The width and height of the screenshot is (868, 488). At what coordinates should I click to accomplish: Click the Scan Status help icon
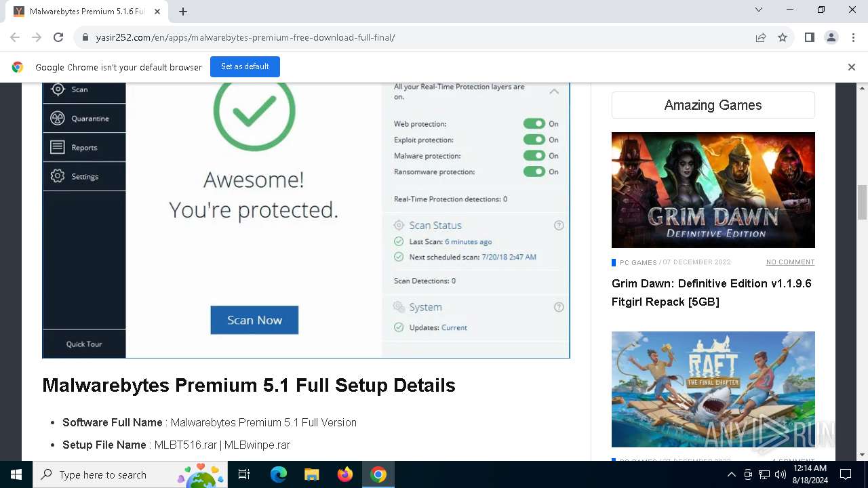559,226
